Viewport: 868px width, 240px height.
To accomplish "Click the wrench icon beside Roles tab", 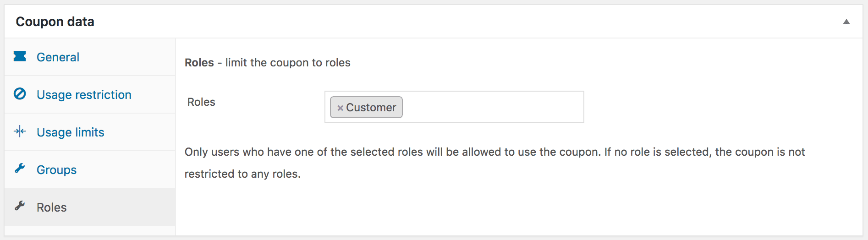I will click(20, 207).
